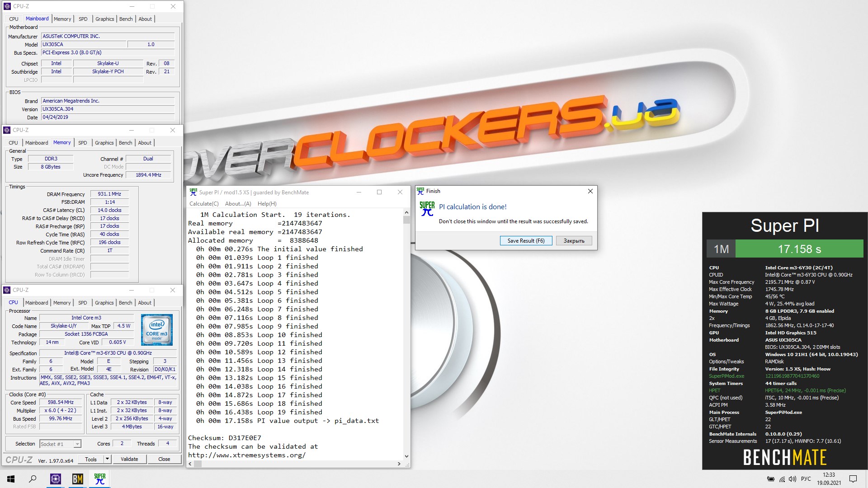Close the Finish dialog
868x488 pixels.
pyautogui.click(x=590, y=191)
